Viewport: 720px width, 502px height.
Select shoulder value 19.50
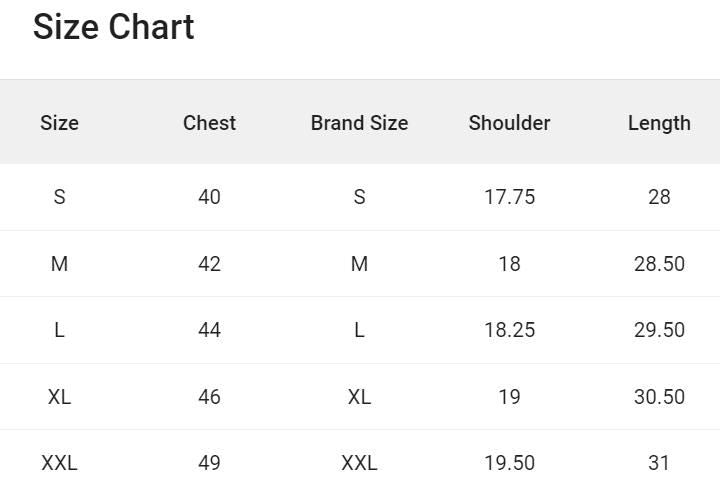click(509, 463)
